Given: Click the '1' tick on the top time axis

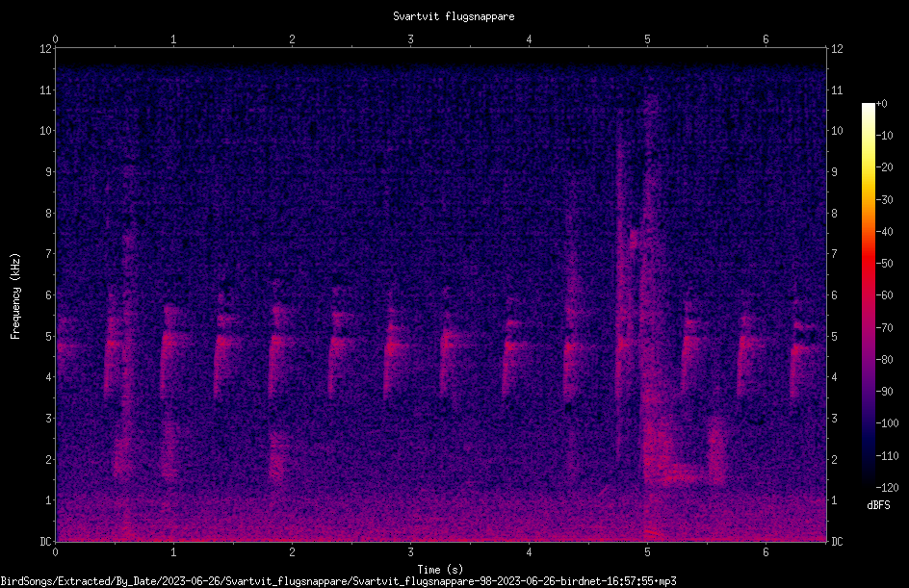Looking at the screenshot, I should (x=173, y=39).
